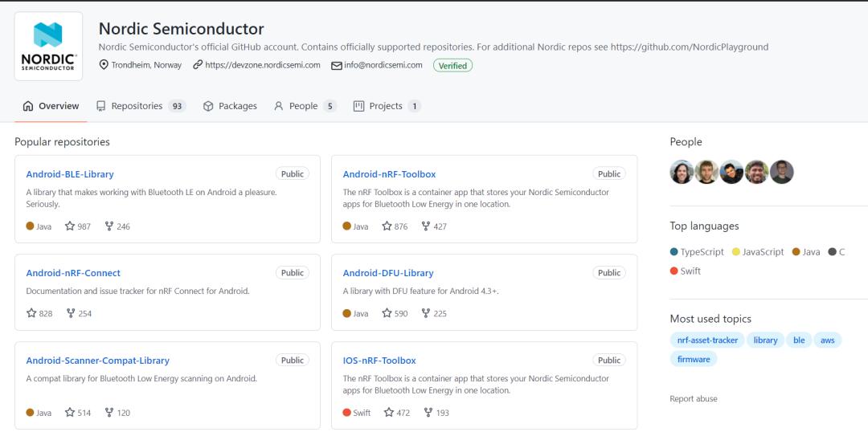Open the fourth member avatar under People
868x436 pixels.
(x=756, y=172)
